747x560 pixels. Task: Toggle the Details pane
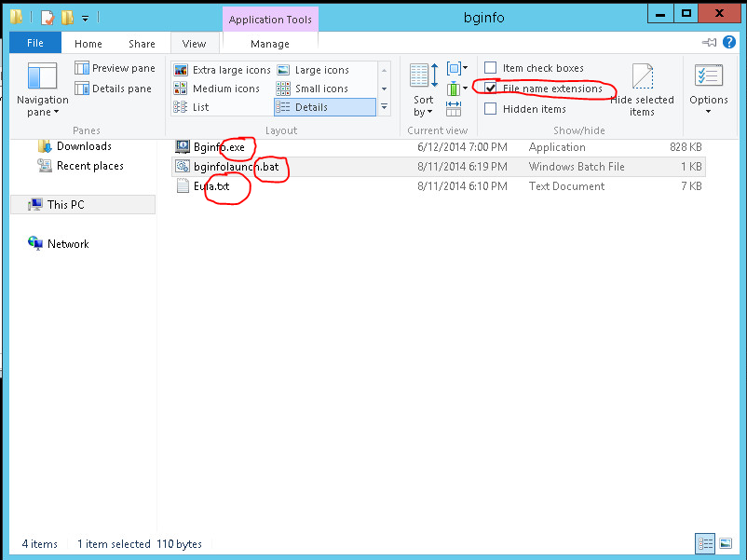(x=114, y=89)
